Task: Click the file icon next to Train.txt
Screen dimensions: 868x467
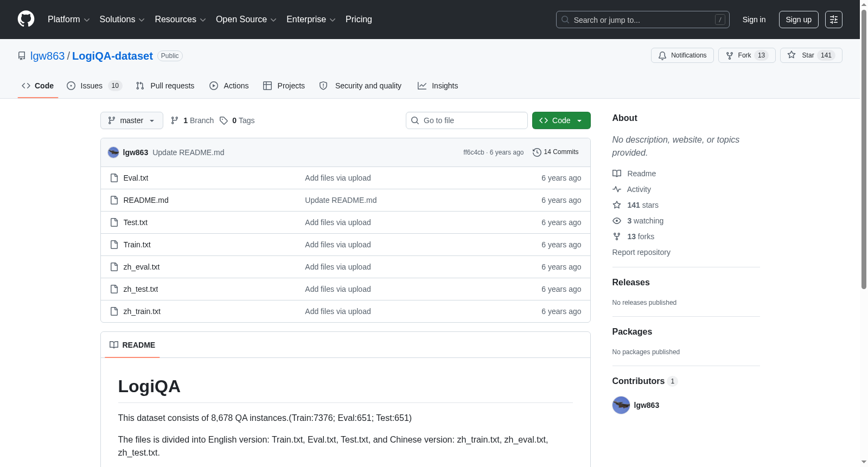Action: pos(114,245)
